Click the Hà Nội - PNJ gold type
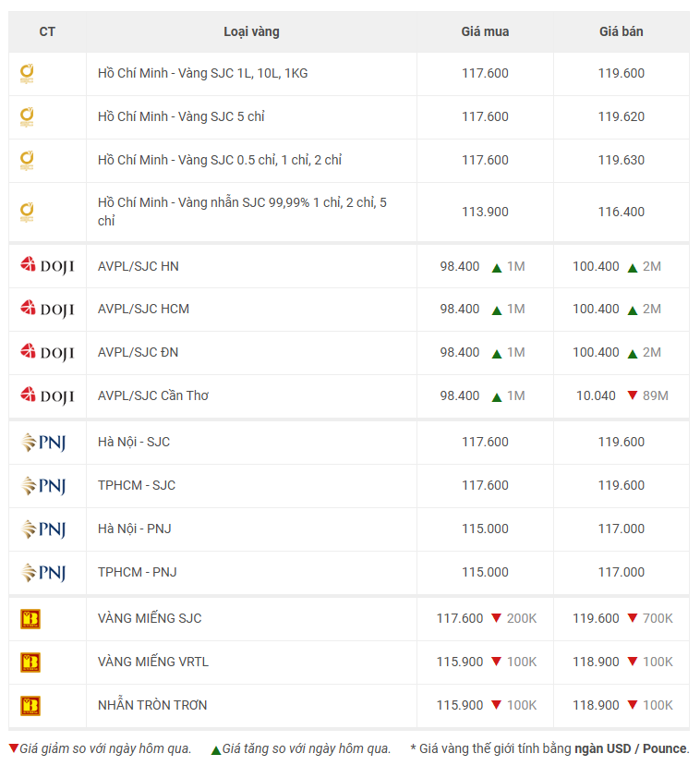Screen dimensions: 700x778 click(x=134, y=529)
